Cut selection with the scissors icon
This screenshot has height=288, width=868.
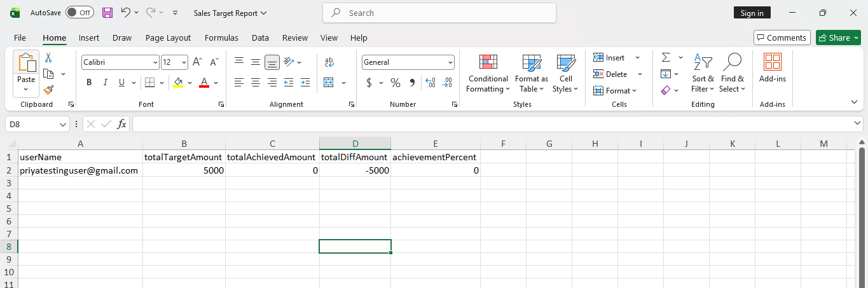[x=48, y=58]
